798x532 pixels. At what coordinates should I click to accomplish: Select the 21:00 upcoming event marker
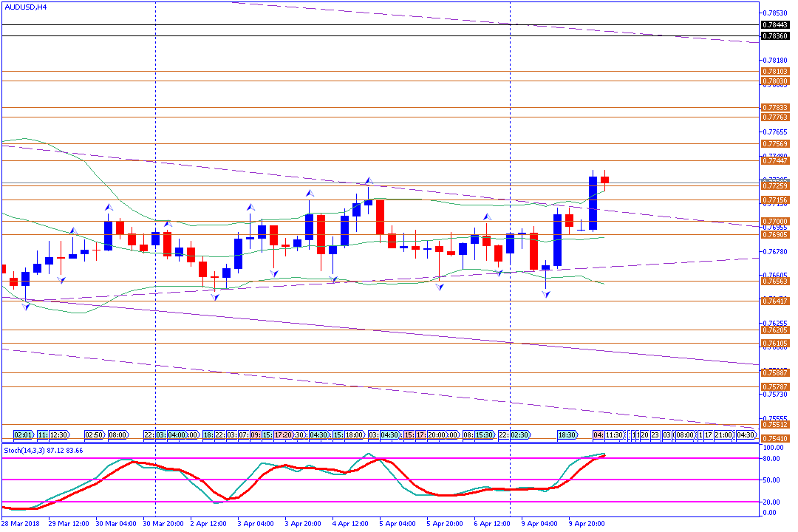click(723, 435)
